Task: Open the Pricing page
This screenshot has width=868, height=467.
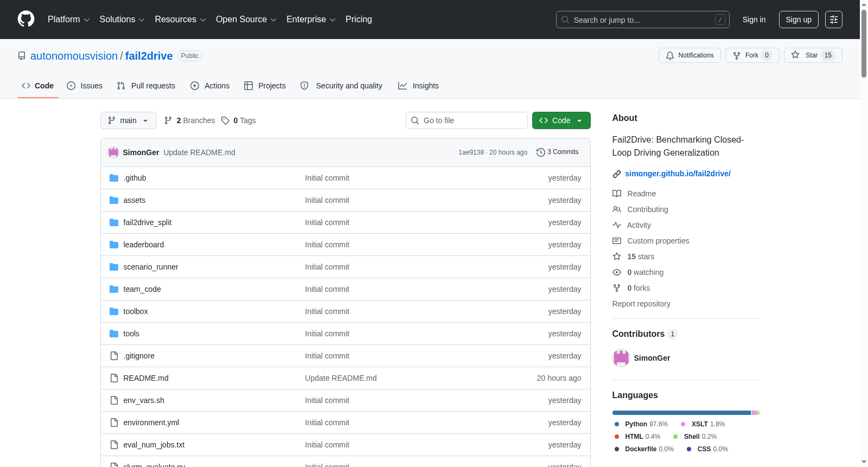Action: [359, 20]
